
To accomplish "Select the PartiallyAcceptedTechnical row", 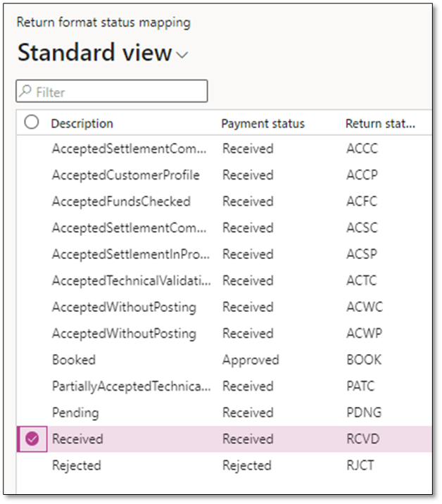I will tap(131, 386).
